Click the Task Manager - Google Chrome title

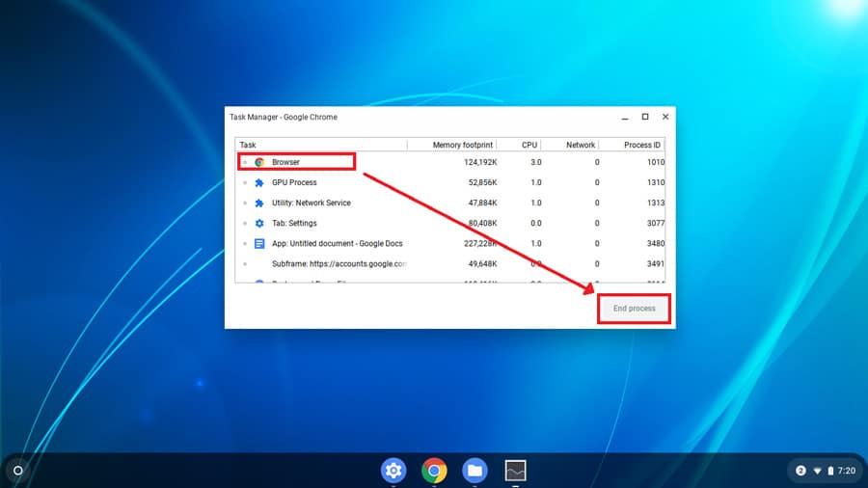click(284, 117)
